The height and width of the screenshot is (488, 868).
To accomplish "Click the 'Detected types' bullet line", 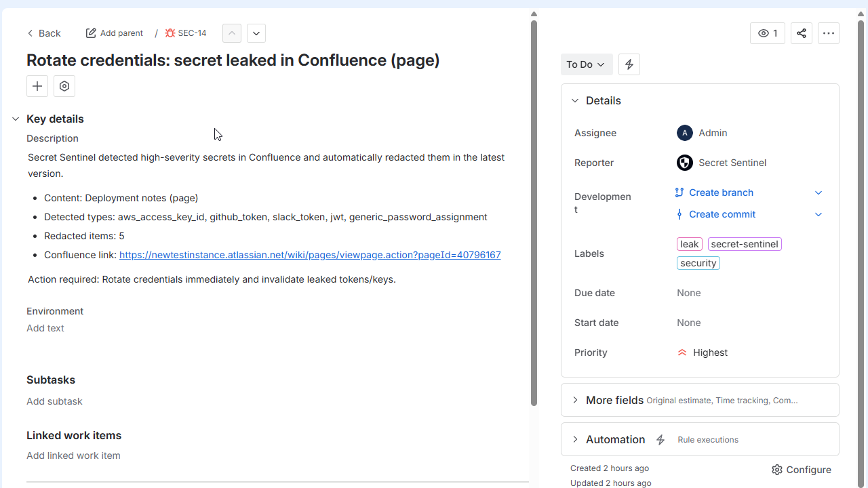I will [266, 217].
